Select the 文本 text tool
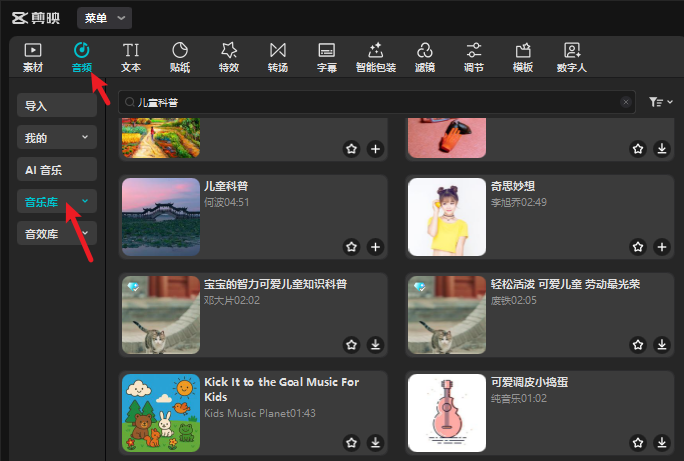This screenshot has height=461, width=684. coord(131,57)
